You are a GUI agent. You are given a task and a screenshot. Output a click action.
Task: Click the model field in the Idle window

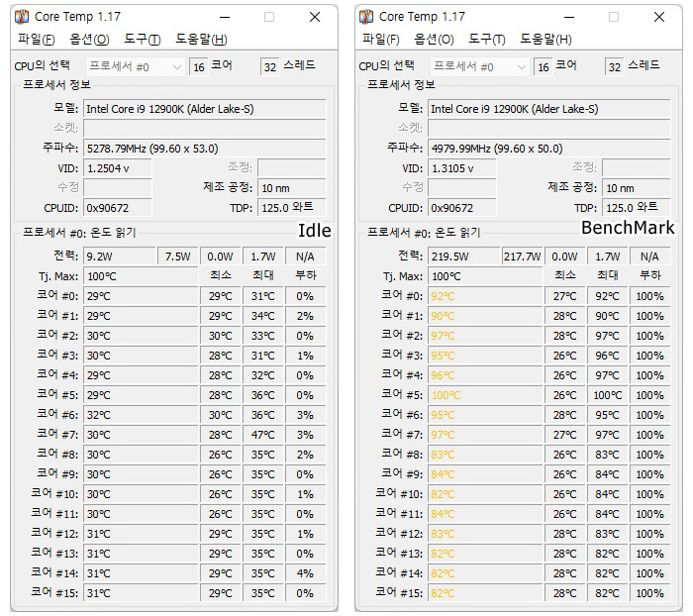coord(205,109)
